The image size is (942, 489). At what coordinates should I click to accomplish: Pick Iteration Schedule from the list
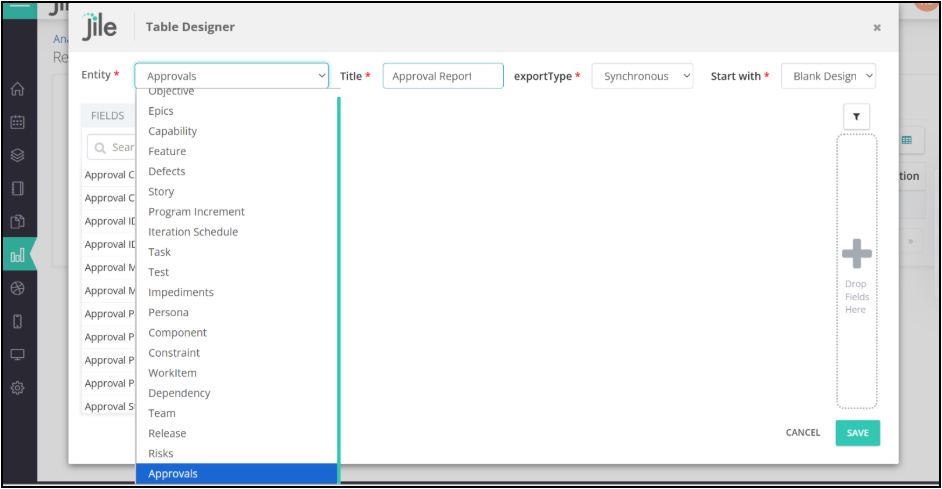click(x=236, y=232)
